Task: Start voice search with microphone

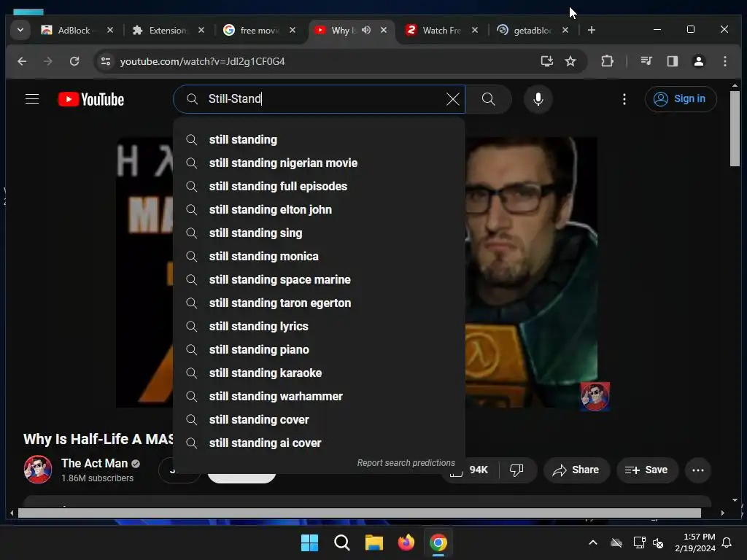Action: pyautogui.click(x=538, y=99)
